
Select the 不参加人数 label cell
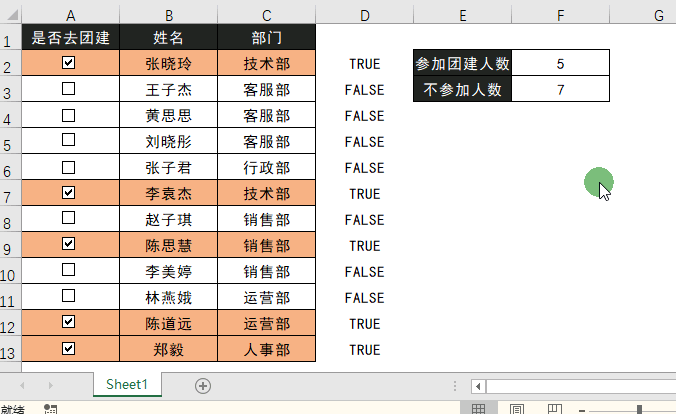tap(462, 89)
